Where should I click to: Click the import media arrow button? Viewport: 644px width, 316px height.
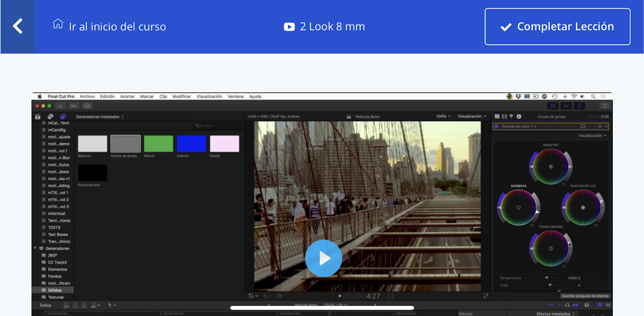tap(60, 106)
